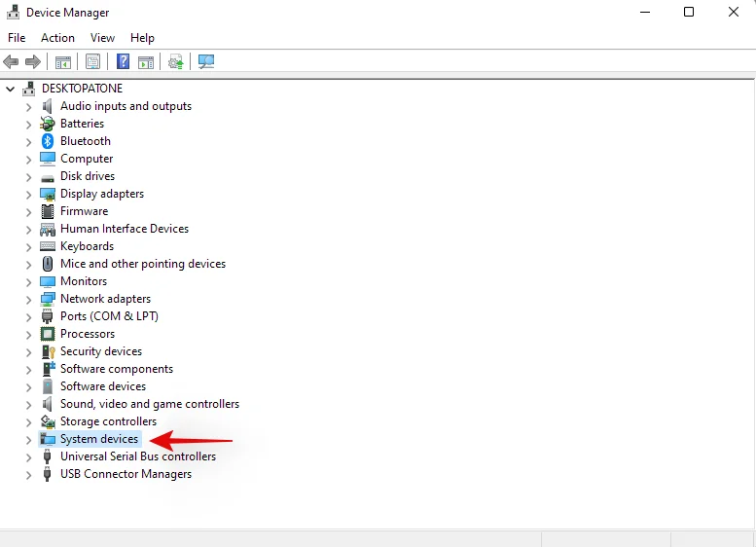Select Sound, video and game controllers label

pos(150,404)
